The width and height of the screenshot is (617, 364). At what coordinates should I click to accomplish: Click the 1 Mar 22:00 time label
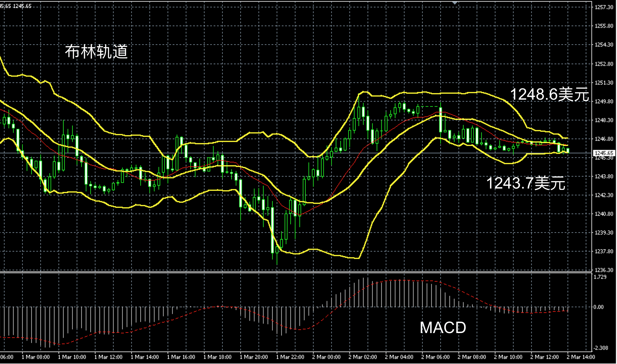tap(290, 357)
